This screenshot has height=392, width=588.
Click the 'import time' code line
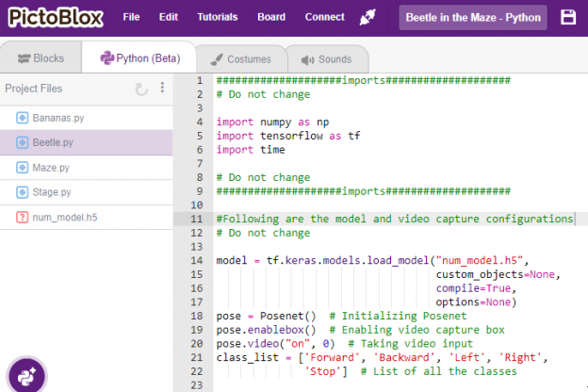click(251, 150)
